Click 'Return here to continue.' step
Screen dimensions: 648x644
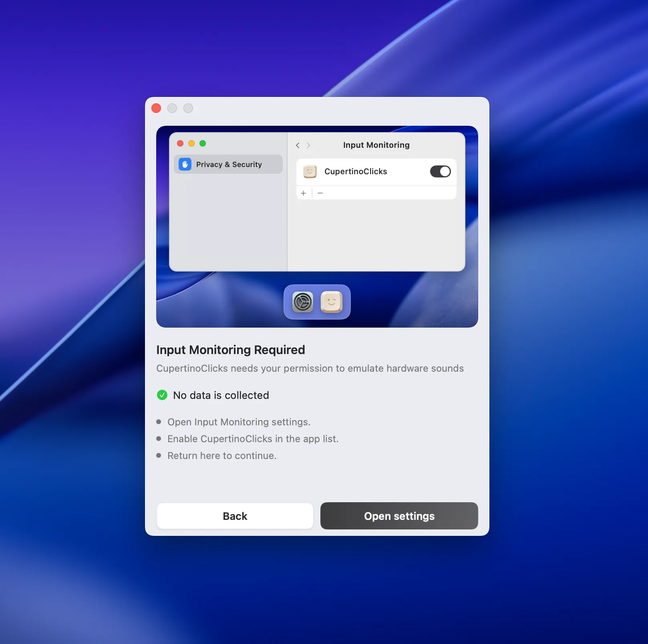[222, 456]
